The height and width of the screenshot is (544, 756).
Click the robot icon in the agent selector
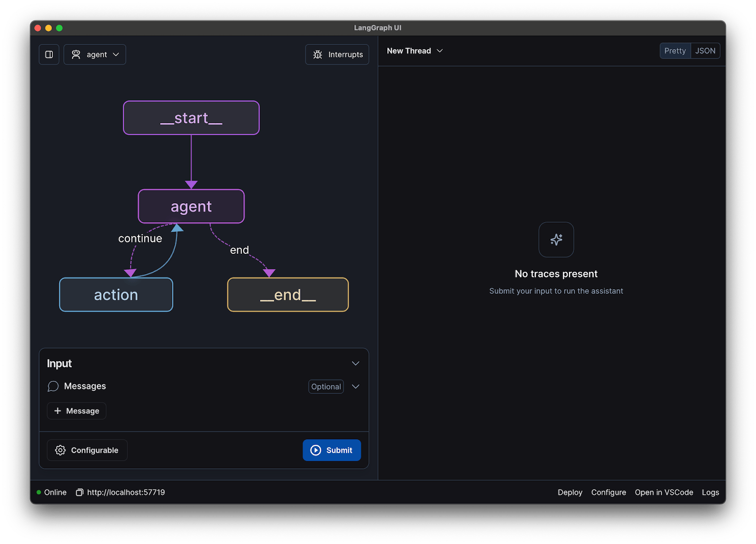(77, 54)
